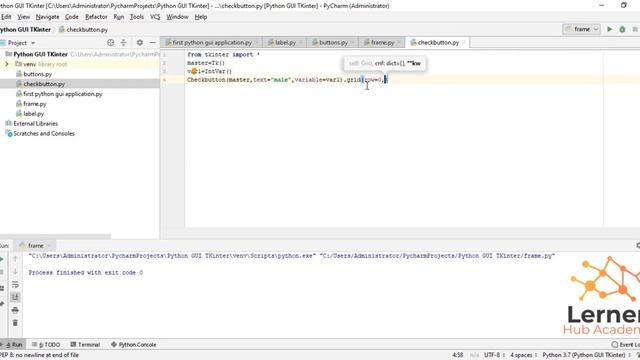Open the Terminal tool window
Screen dimensions: 640x360
point(85,344)
